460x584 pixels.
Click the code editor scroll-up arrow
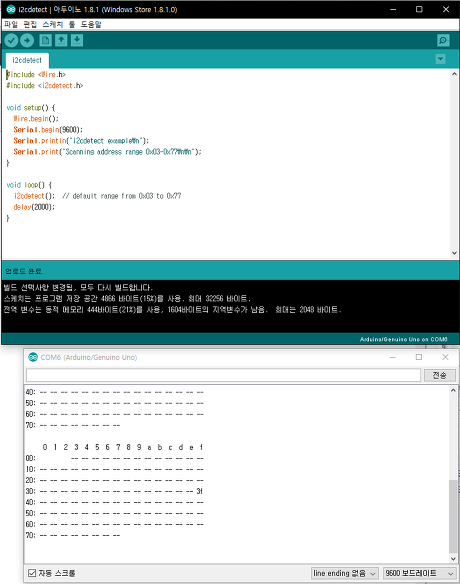(x=454, y=74)
